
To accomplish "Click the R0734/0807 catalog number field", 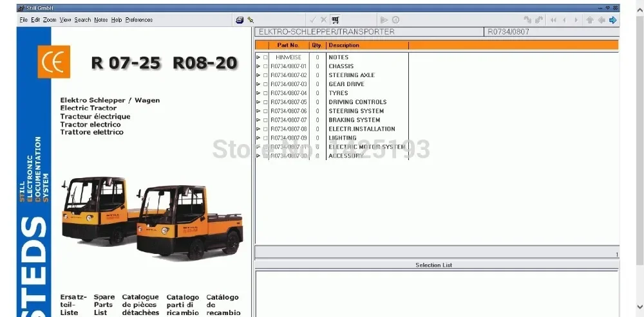I will click(x=552, y=32).
